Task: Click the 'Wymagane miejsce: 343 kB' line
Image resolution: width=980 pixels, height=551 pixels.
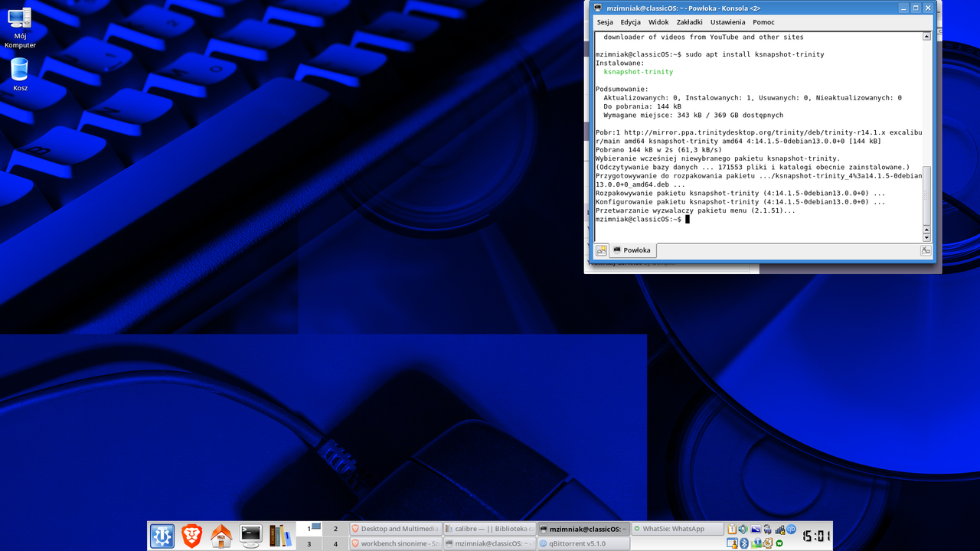Action: [693, 116]
